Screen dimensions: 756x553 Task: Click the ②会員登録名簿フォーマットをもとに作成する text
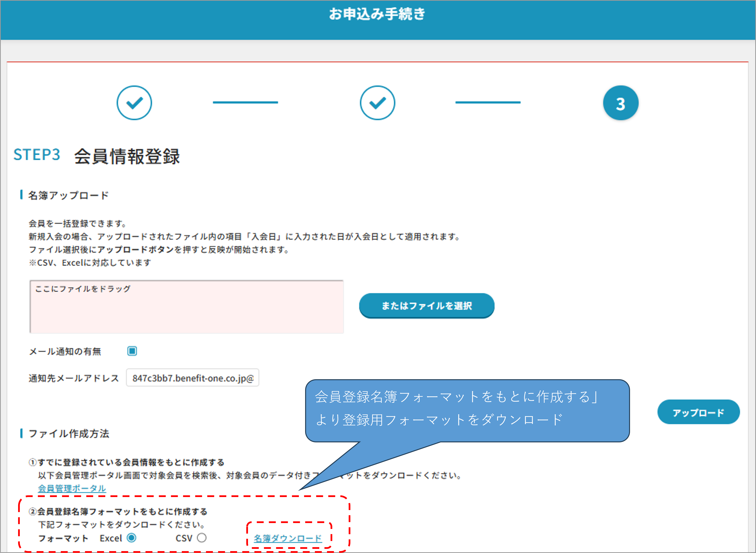click(x=118, y=512)
